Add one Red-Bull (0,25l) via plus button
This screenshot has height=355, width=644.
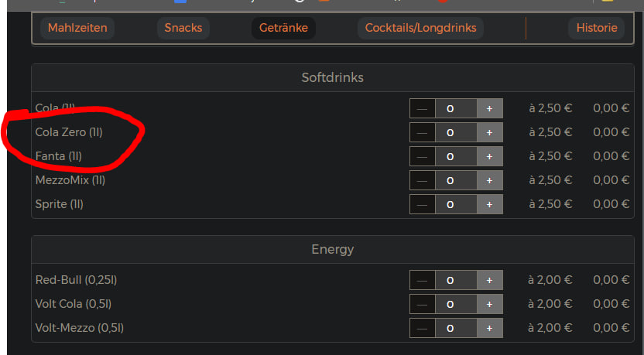pos(489,280)
